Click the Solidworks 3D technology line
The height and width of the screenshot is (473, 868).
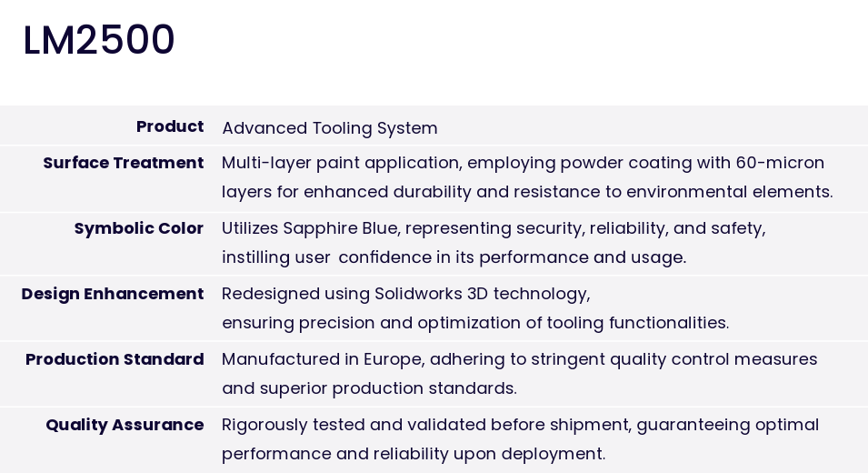[406, 294]
